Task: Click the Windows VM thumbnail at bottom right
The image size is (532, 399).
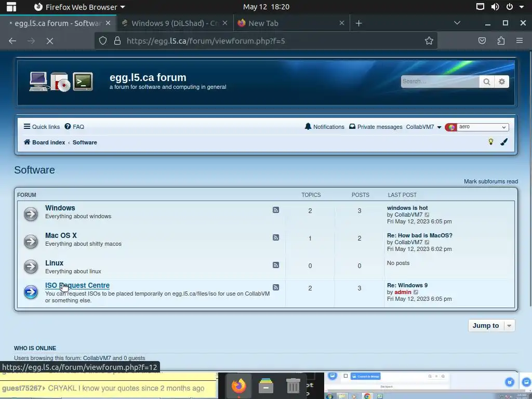Action: (428, 386)
